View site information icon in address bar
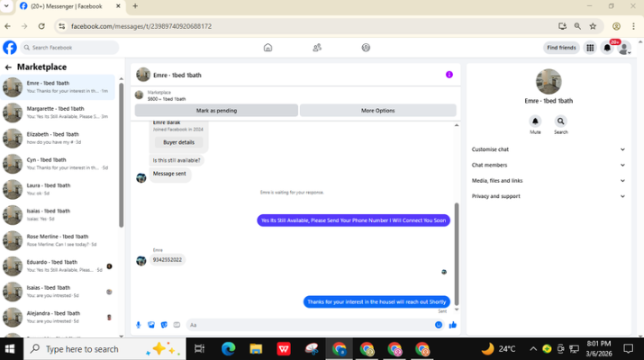This screenshot has width=644, height=360. click(61, 26)
